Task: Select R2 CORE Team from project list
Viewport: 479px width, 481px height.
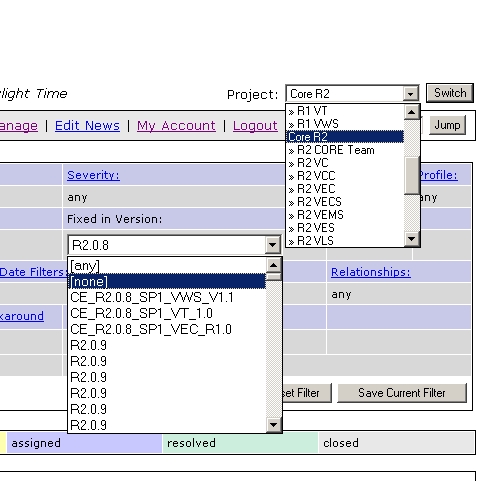Action: pyautogui.click(x=345, y=150)
